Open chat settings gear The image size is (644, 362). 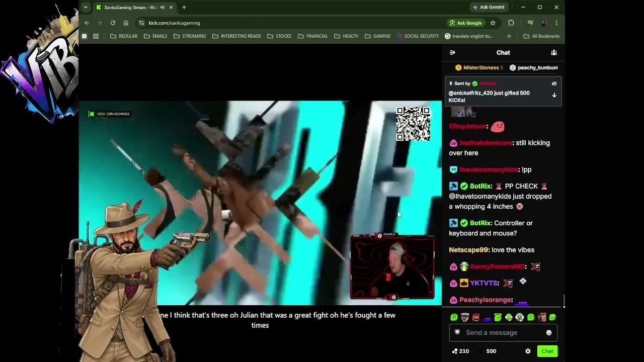(x=528, y=351)
